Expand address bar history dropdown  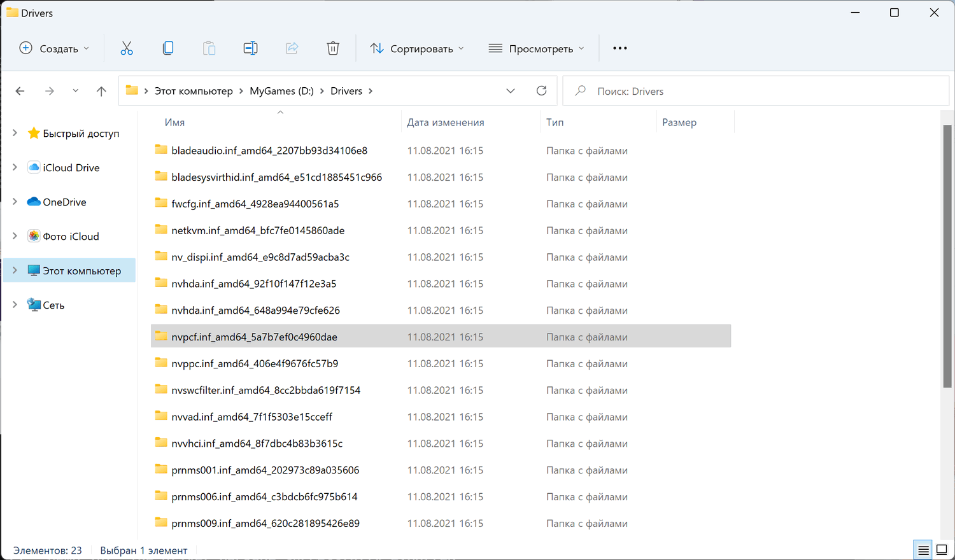coord(511,91)
